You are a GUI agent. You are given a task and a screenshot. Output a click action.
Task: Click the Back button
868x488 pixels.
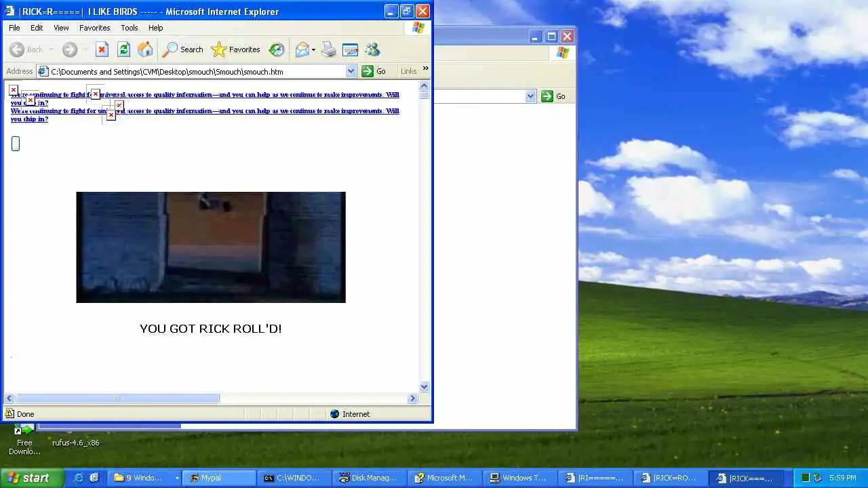[x=26, y=49]
